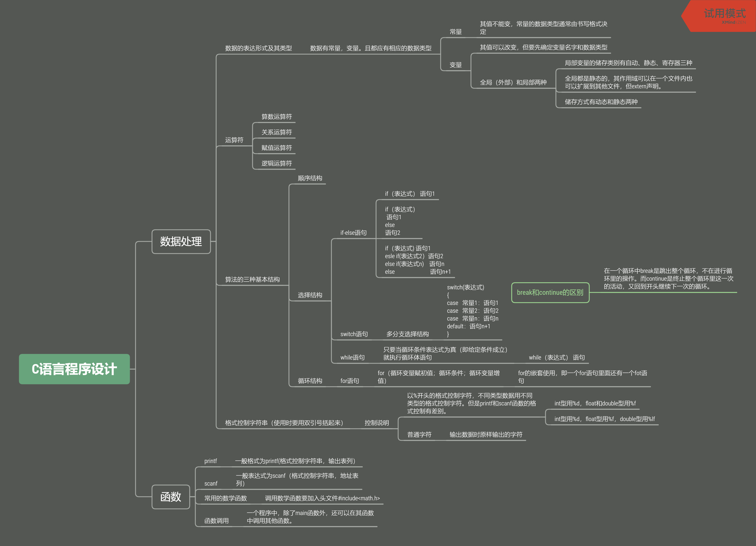Click the 函数调用 node

click(x=216, y=521)
